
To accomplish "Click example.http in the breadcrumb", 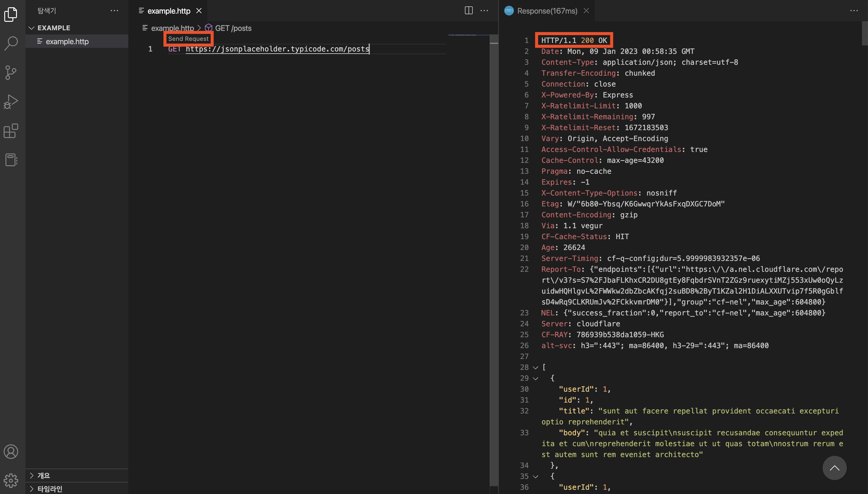I will (x=172, y=28).
